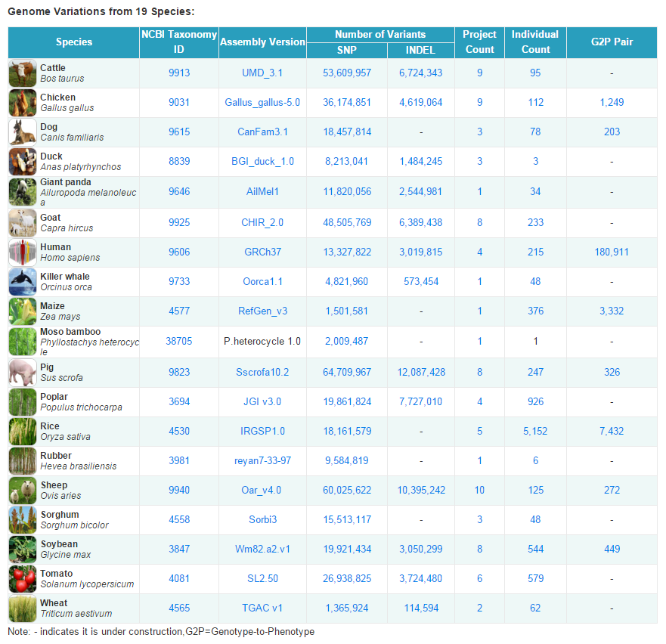Click the Giant panda thumbnail

coord(23,192)
